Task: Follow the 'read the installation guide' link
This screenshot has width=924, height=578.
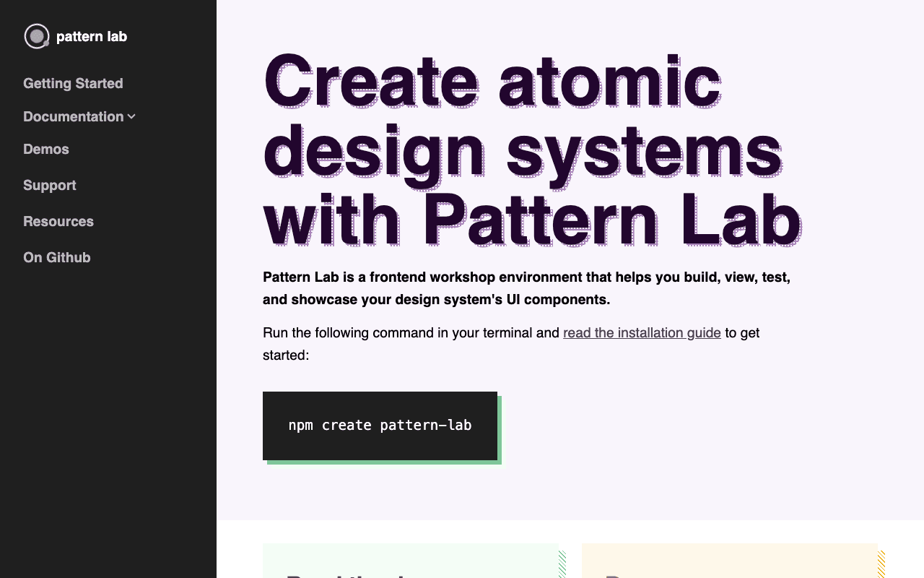Action: point(641,332)
